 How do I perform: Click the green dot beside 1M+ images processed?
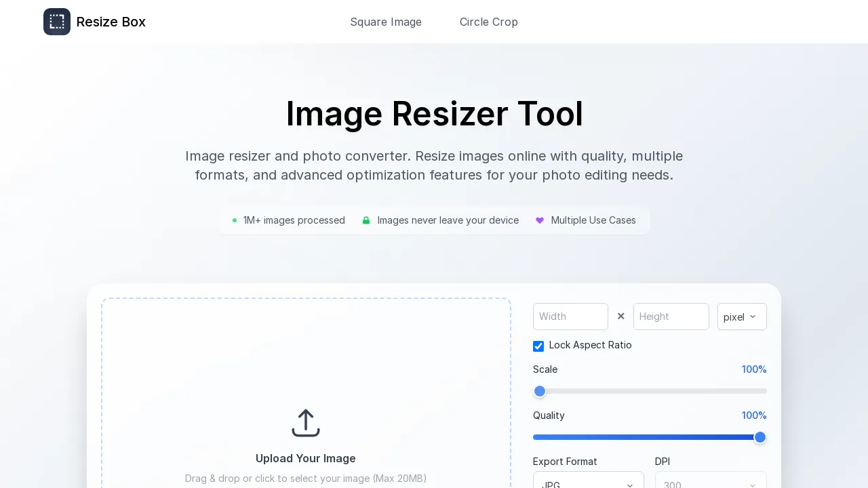[234, 220]
